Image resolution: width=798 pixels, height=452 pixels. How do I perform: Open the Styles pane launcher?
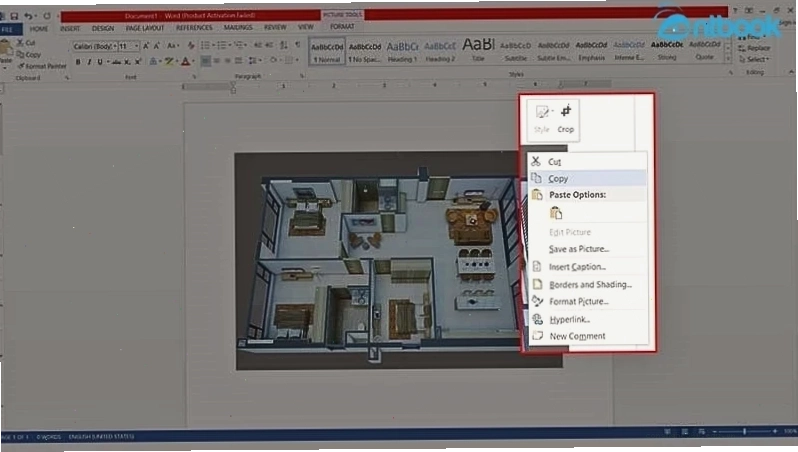730,73
